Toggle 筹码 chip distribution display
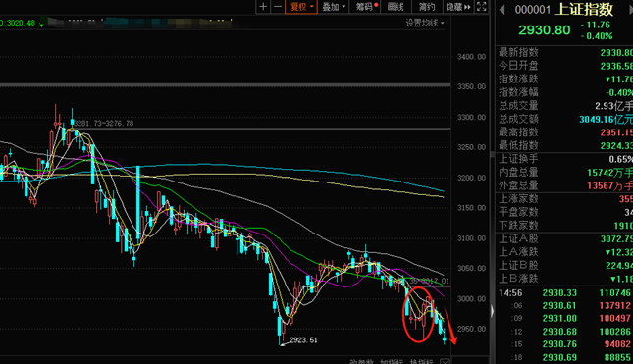The height and width of the screenshot is (364, 633). (x=367, y=7)
